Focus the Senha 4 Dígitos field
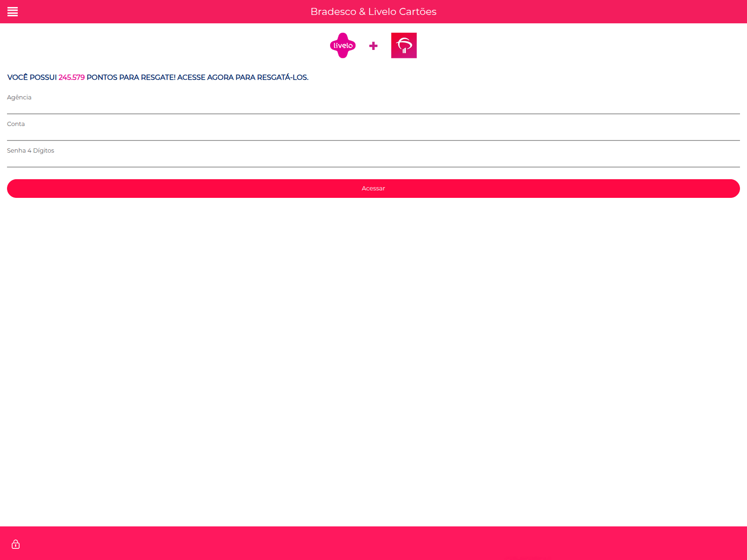747x560 pixels. click(373, 161)
